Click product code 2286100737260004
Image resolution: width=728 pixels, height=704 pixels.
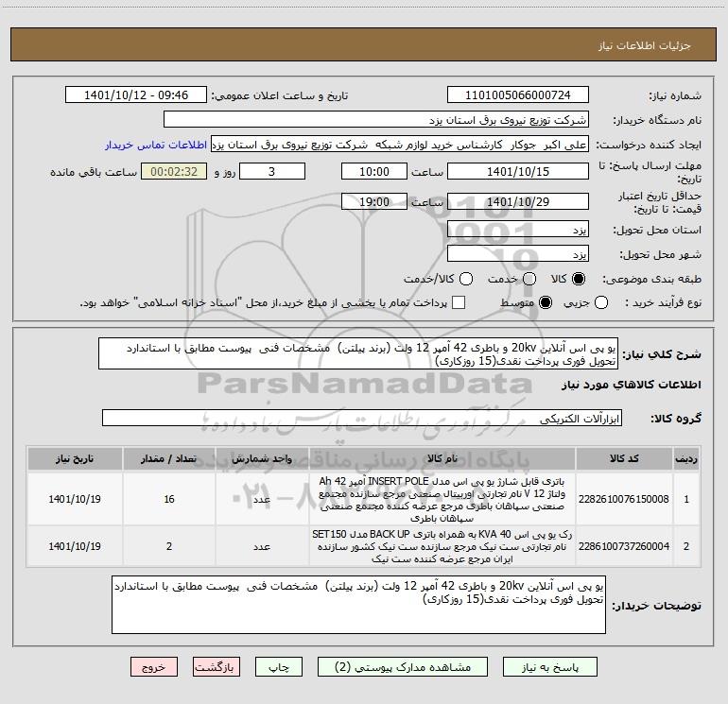click(624, 547)
